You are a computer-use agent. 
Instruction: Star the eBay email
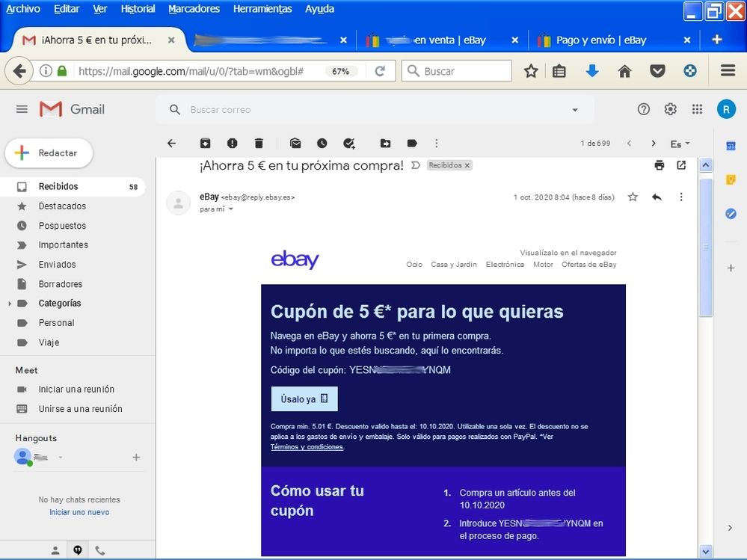click(x=632, y=197)
